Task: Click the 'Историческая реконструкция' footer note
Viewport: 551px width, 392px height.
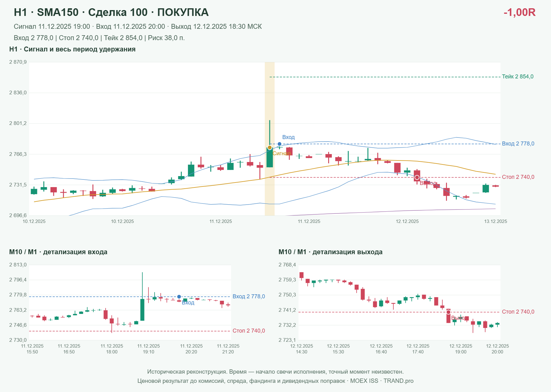Action: point(275,372)
